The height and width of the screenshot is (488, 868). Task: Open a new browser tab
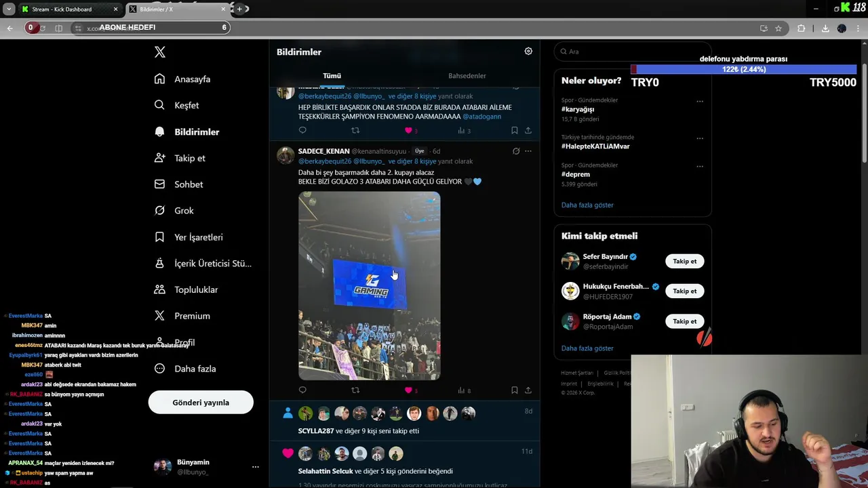pos(239,9)
